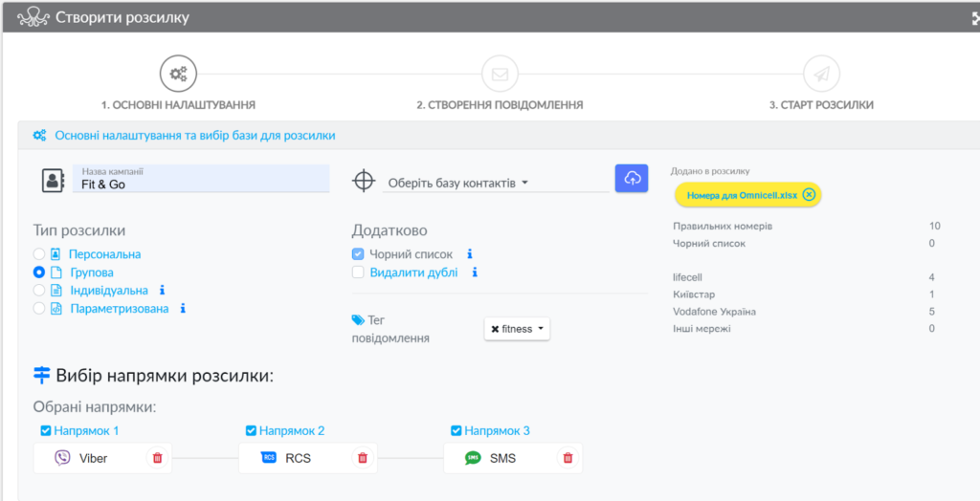
Task: Click the green SMS icon
Action: tap(473, 458)
